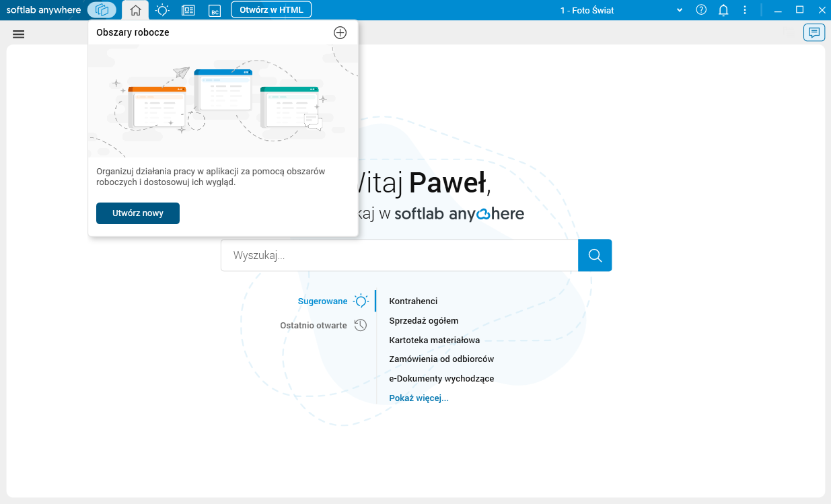The height and width of the screenshot is (504, 831).
Task: Open Pokaż więcej link
Action: click(x=419, y=398)
